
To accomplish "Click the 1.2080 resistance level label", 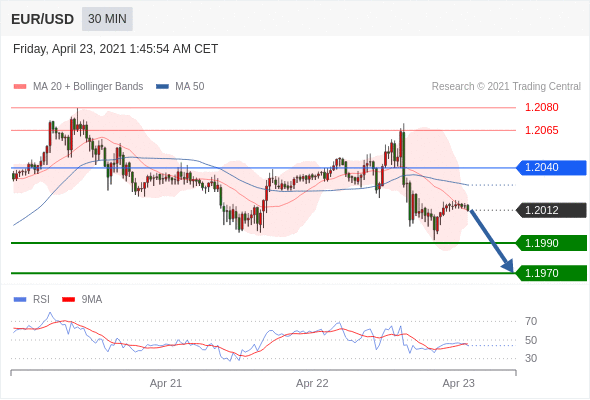I will (541, 107).
